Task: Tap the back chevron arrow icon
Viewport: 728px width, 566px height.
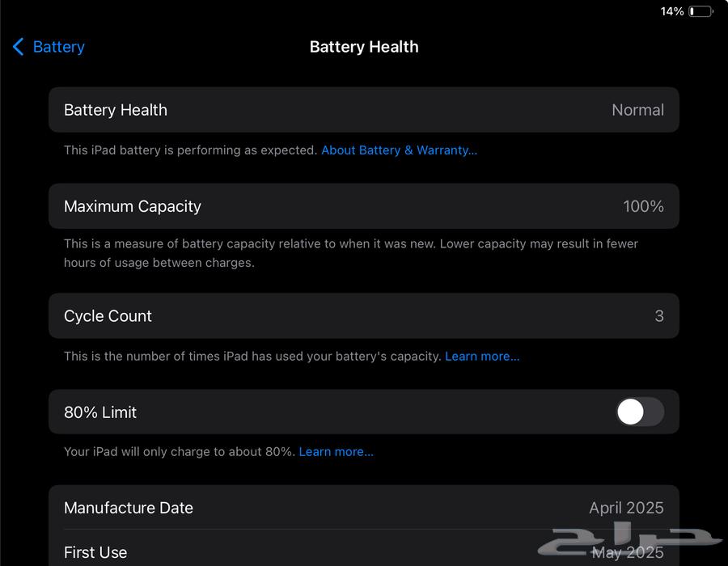Action: (18, 47)
